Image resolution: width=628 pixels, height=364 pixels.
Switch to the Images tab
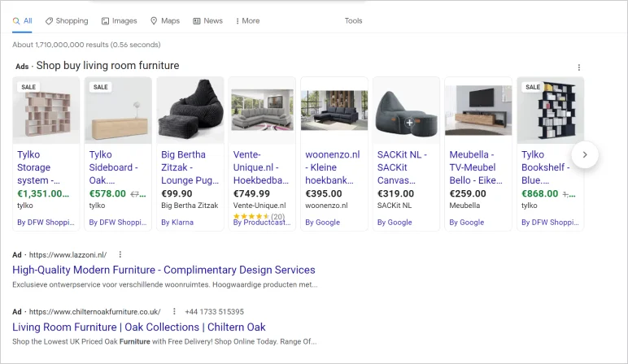tap(119, 21)
